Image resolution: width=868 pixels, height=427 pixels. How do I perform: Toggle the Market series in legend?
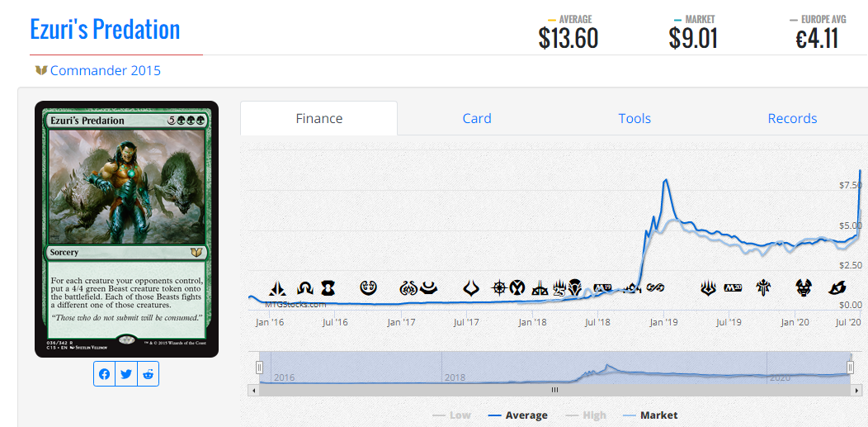tap(650, 415)
